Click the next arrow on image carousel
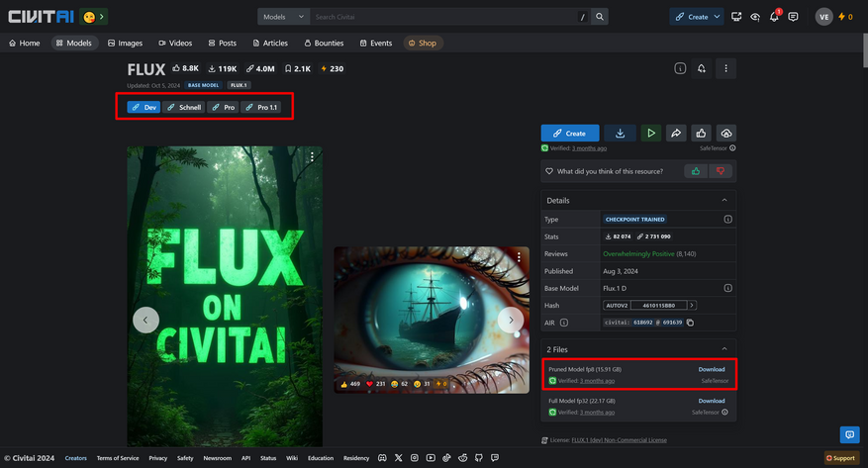868x468 pixels. (510, 320)
